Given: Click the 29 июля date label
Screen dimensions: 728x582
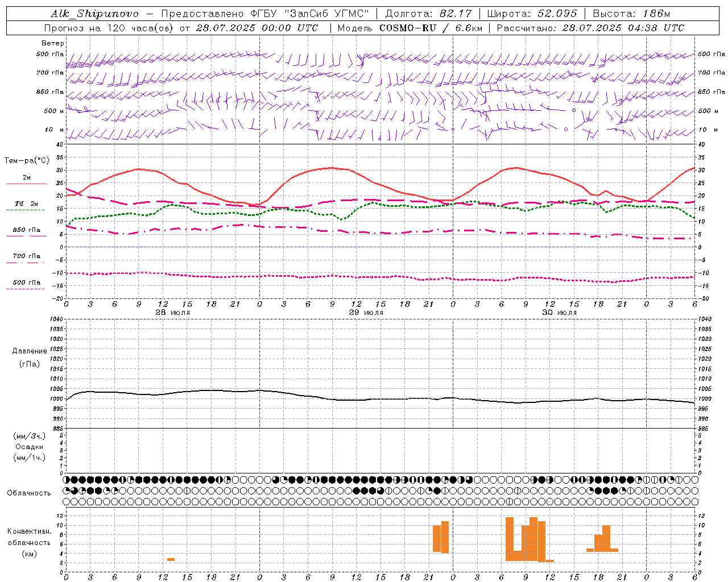Looking at the screenshot, I should pyautogui.click(x=366, y=313).
